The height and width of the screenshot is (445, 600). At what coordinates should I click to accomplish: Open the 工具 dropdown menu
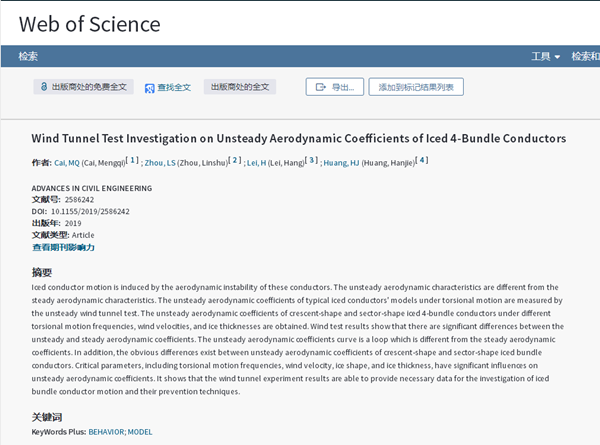545,57
